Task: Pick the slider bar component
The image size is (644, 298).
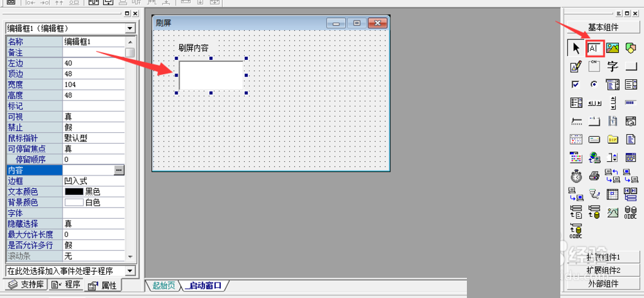Action: [576, 121]
